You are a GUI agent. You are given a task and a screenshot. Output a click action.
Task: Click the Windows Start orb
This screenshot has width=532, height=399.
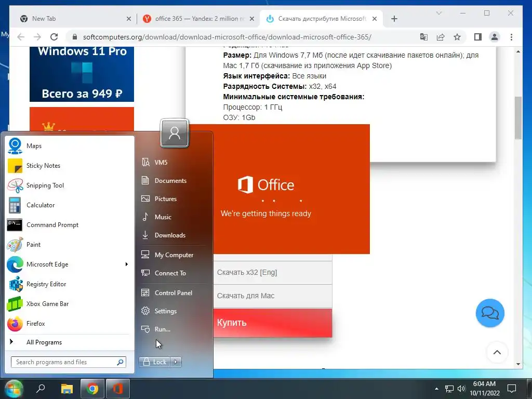pyautogui.click(x=14, y=389)
